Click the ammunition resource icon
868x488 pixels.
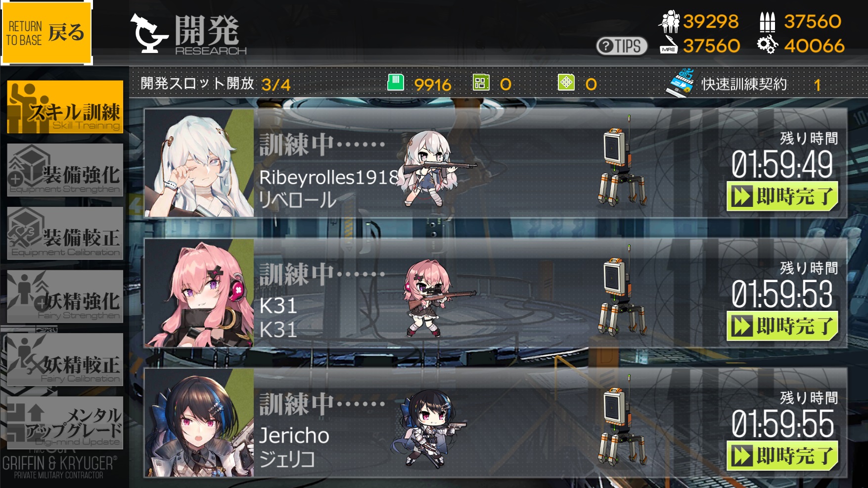pos(767,22)
